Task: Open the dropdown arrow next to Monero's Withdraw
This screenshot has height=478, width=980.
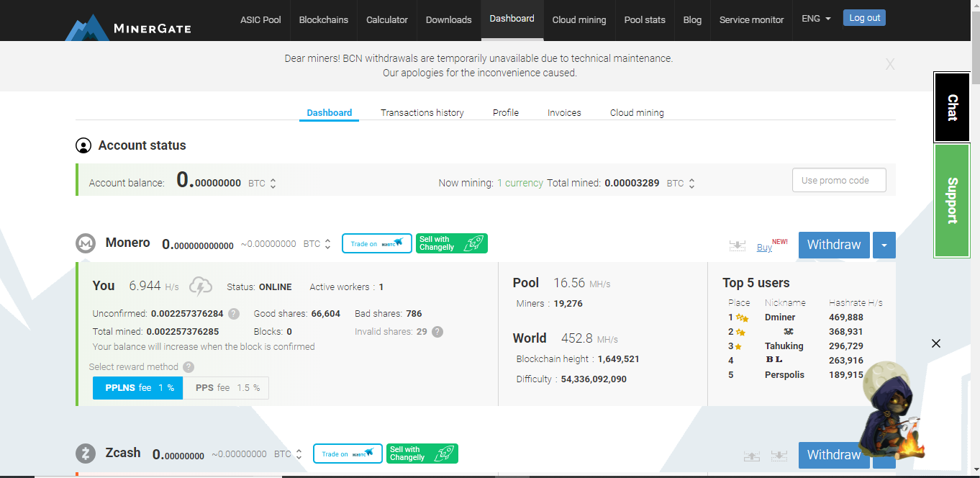Action: [884, 245]
